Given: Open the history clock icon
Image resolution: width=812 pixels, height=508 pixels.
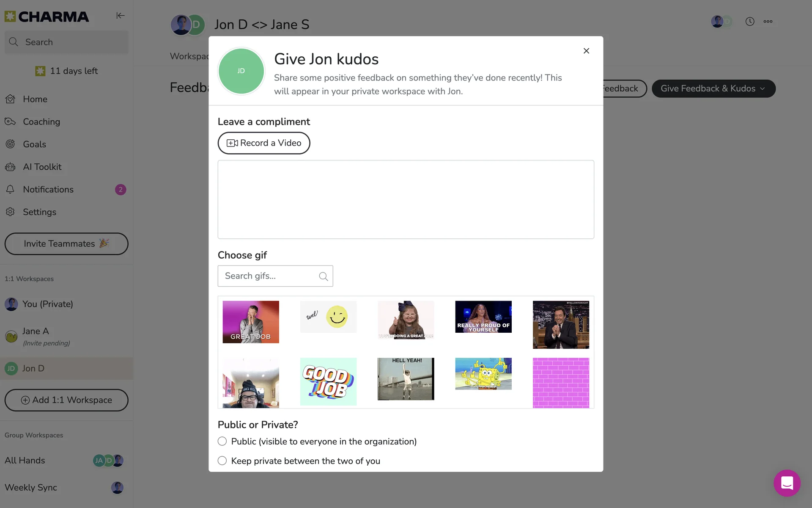Looking at the screenshot, I should pos(749,22).
